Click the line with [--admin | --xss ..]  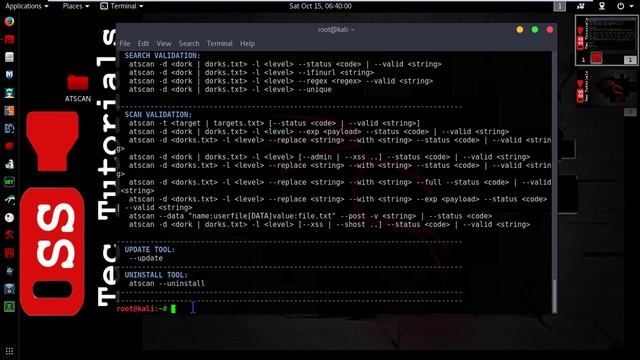329,157
